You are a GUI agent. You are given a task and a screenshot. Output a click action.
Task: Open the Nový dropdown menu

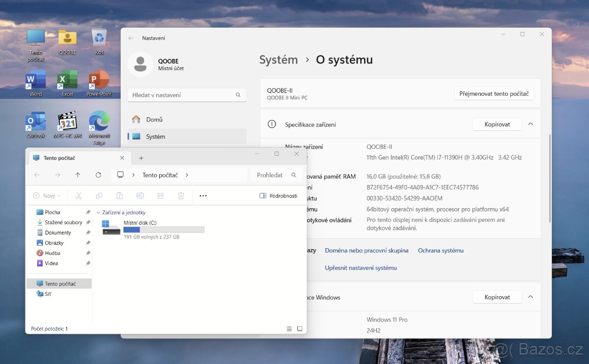47,196
